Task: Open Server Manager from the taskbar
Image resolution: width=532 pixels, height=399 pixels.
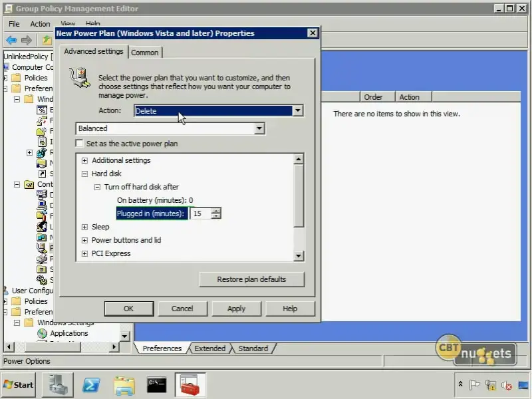Action: pos(57,385)
